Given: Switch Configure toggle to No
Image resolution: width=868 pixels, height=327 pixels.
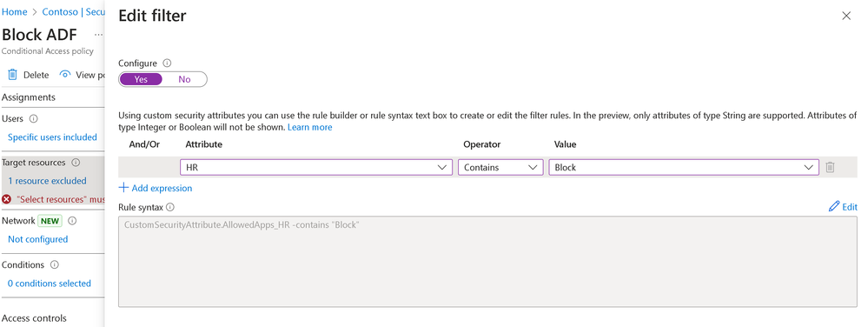Looking at the screenshot, I should pyautogui.click(x=184, y=79).
